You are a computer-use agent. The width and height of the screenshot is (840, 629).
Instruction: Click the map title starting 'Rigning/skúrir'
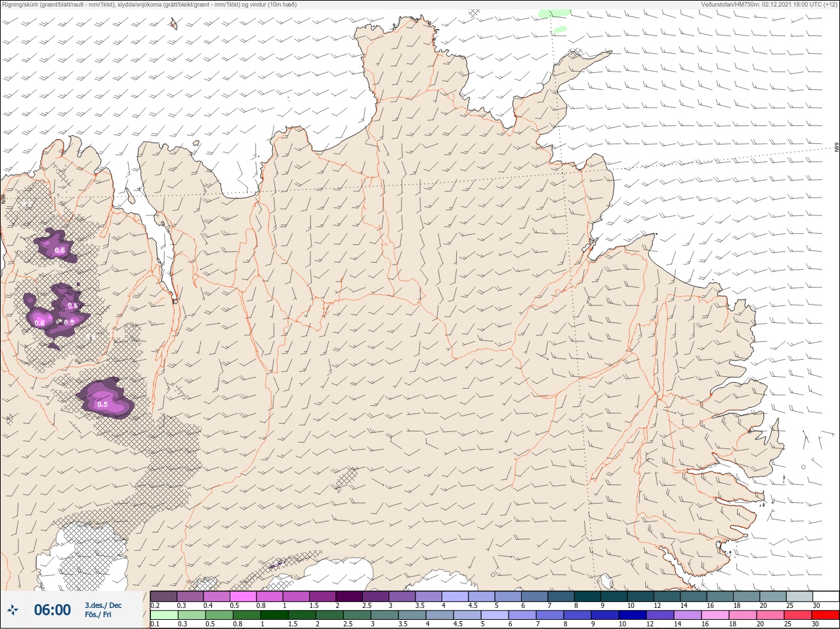click(150, 4)
